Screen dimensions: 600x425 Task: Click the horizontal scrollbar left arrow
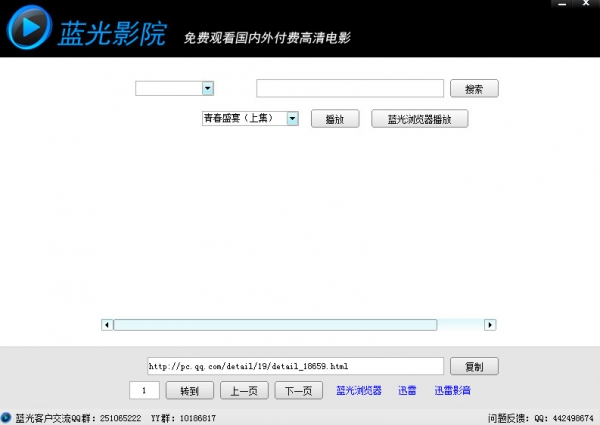point(107,325)
